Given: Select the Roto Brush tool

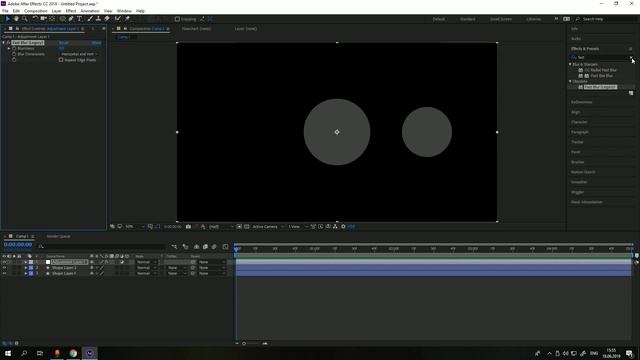Looking at the screenshot, I should (x=118, y=19).
